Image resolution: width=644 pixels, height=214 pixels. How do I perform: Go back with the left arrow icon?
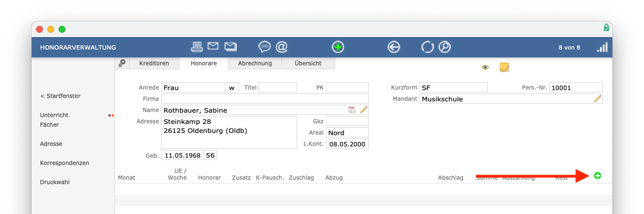coord(394,47)
